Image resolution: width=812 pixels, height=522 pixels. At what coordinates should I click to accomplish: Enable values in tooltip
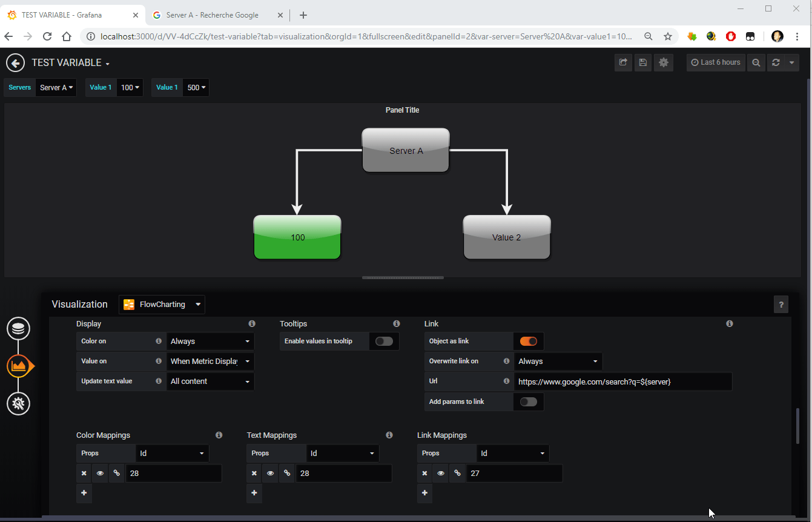point(384,341)
